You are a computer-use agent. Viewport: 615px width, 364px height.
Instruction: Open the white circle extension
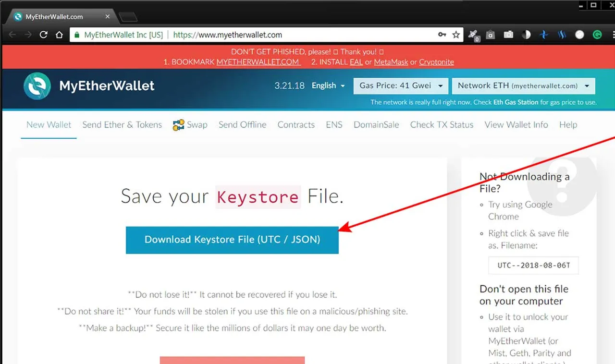(579, 35)
